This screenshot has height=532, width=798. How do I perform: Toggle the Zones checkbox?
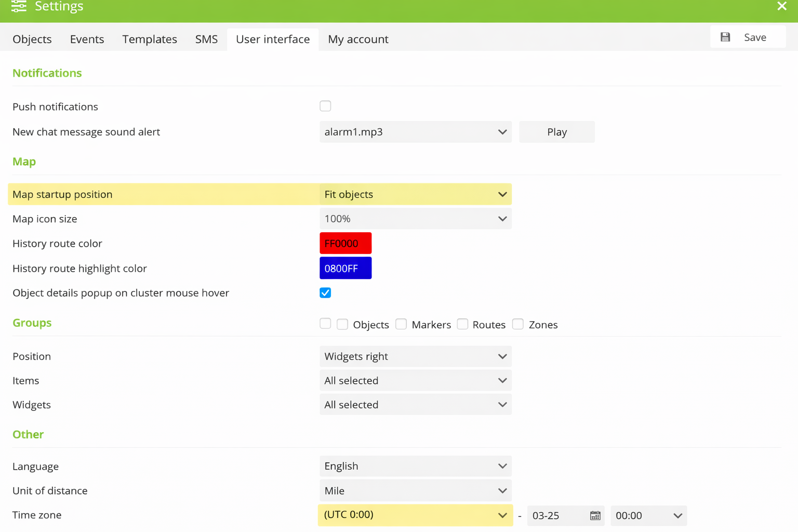click(x=517, y=324)
